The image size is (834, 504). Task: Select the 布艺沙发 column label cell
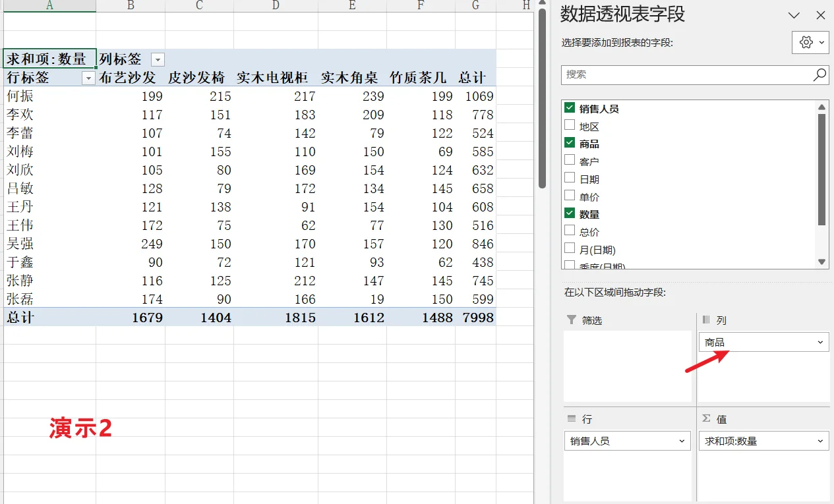coord(131,77)
